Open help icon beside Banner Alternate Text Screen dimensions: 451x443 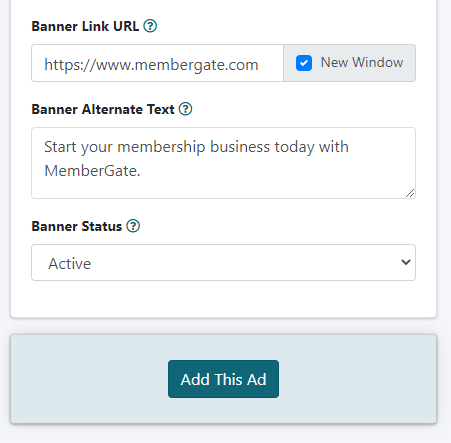[x=185, y=109]
